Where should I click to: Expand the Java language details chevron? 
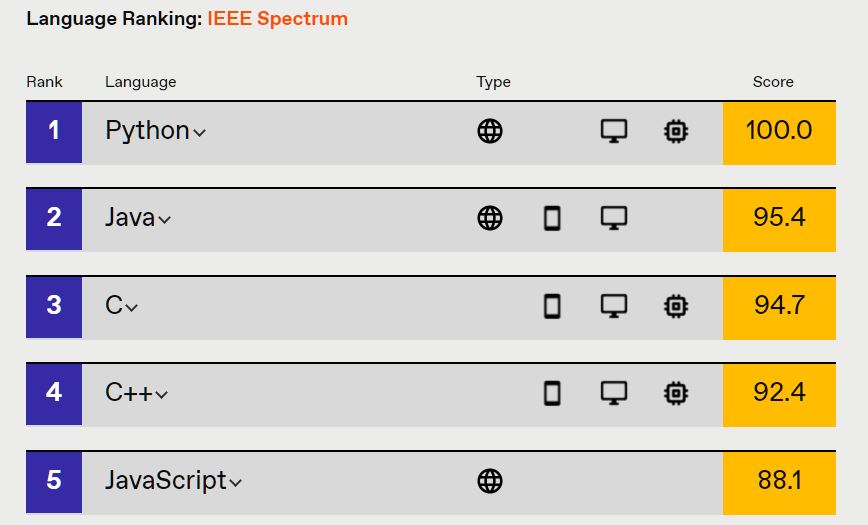pyautogui.click(x=164, y=220)
